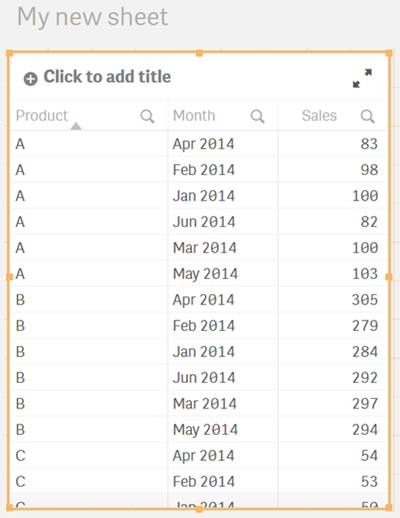
Task: Search the Month column via magnifier icon
Action: coord(257,116)
